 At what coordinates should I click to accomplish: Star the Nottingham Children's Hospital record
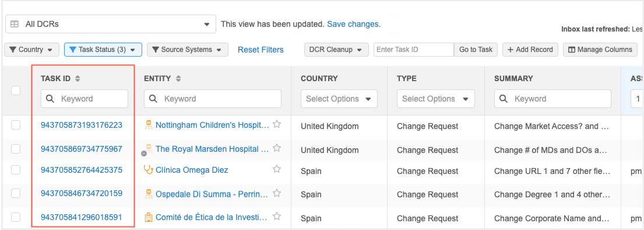[277, 124]
